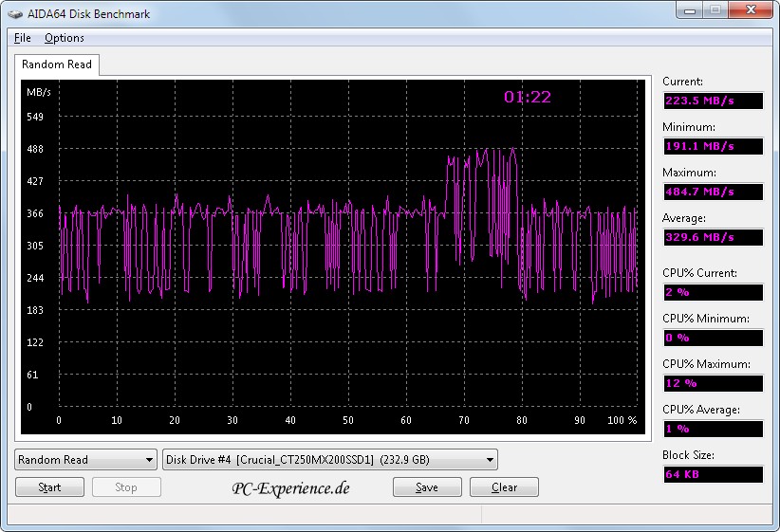The height and width of the screenshot is (532, 780).
Task: Select the Random Read tab
Action: click(x=57, y=64)
